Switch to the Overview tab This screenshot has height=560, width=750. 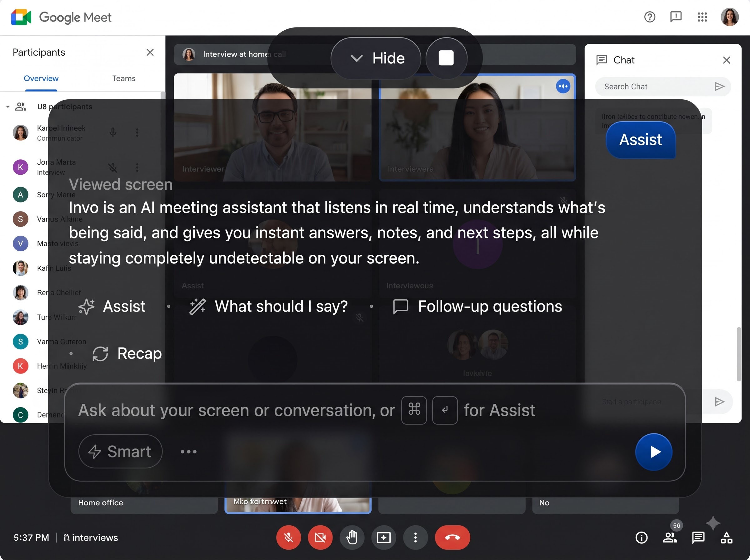coord(41,78)
